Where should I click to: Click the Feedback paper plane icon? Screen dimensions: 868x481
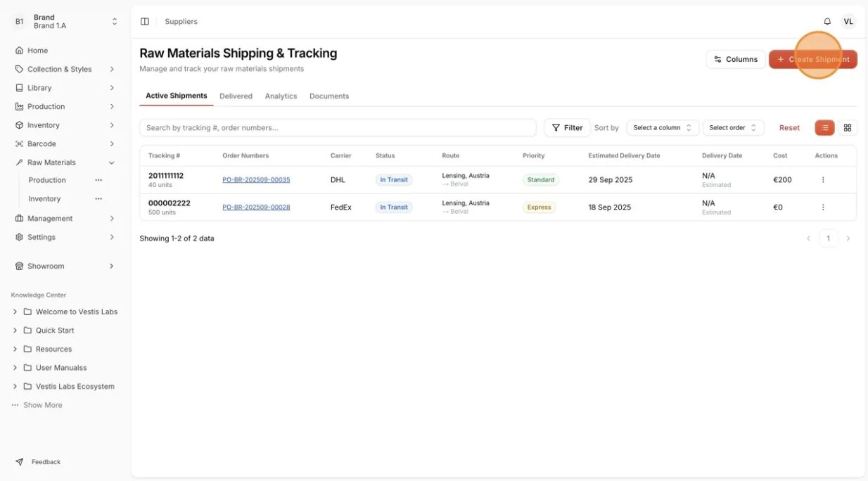tap(19, 462)
